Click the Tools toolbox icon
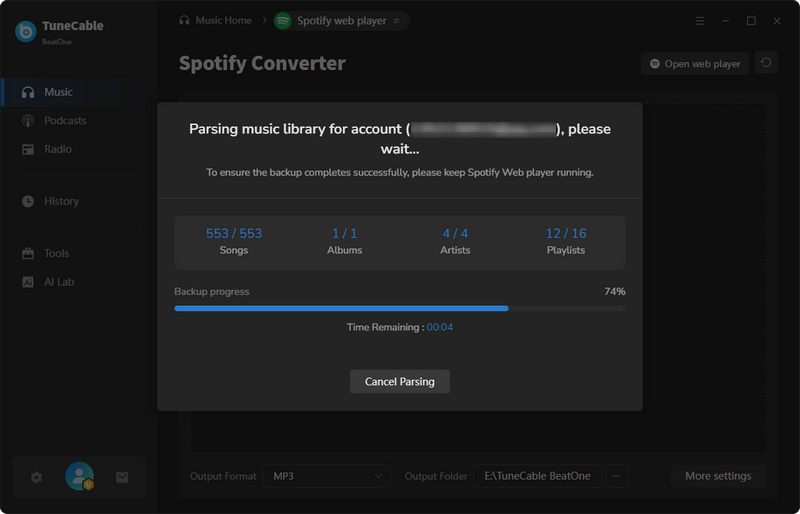 [28, 253]
